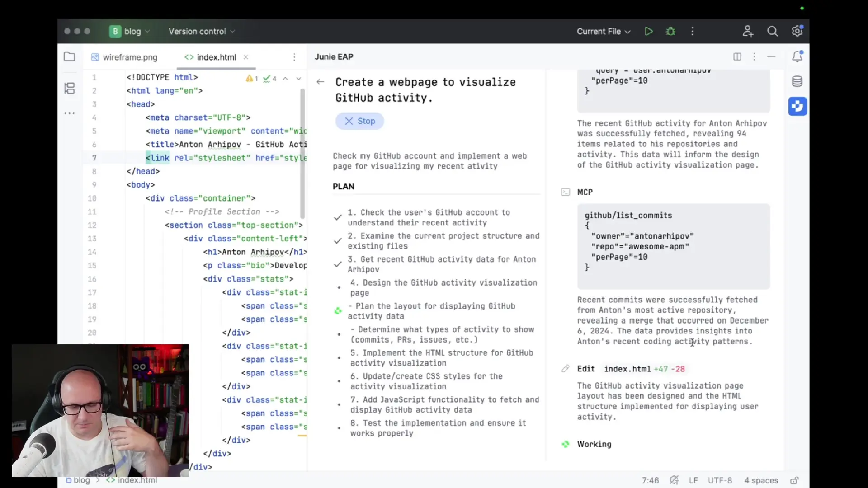This screenshot has width=868, height=488.
Task: Click the editor vertical scrollbar
Action: pyautogui.click(x=302, y=153)
